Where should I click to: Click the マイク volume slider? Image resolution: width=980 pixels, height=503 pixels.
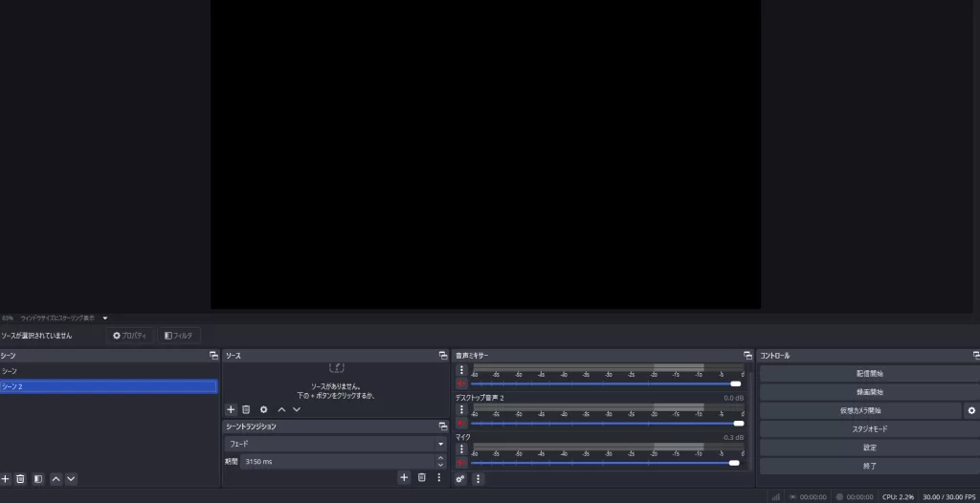(x=603, y=463)
